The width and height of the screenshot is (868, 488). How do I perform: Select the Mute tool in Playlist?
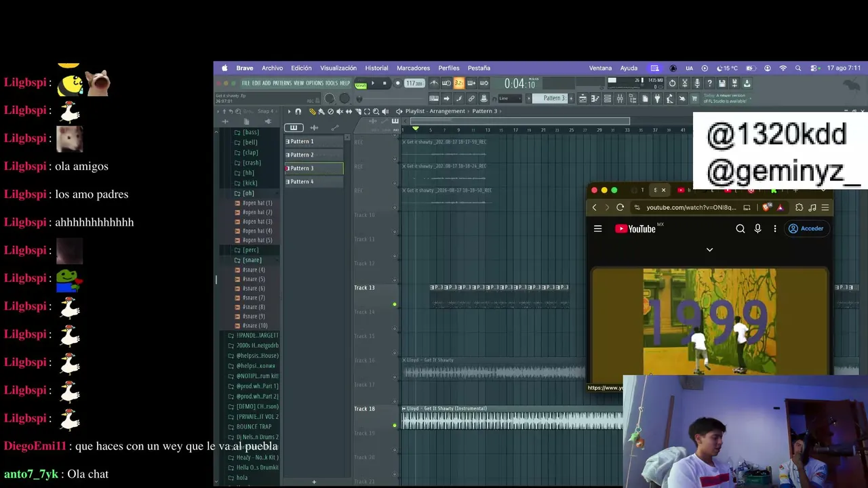[340, 111]
